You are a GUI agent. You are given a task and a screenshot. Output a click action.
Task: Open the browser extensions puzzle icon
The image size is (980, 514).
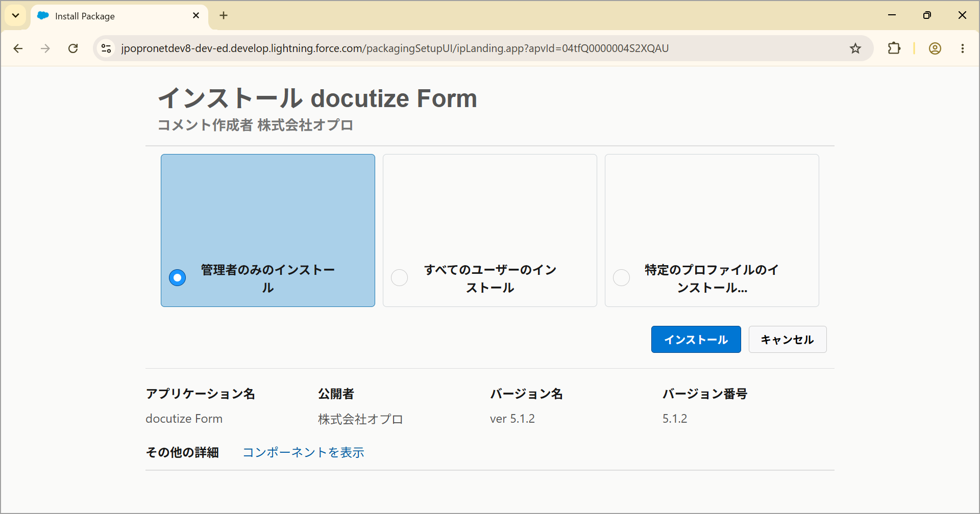894,48
